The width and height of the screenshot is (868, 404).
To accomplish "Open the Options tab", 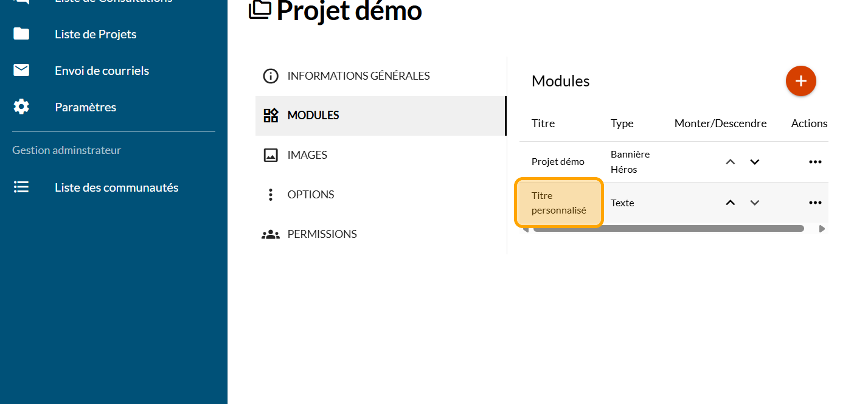I will [x=310, y=195].
